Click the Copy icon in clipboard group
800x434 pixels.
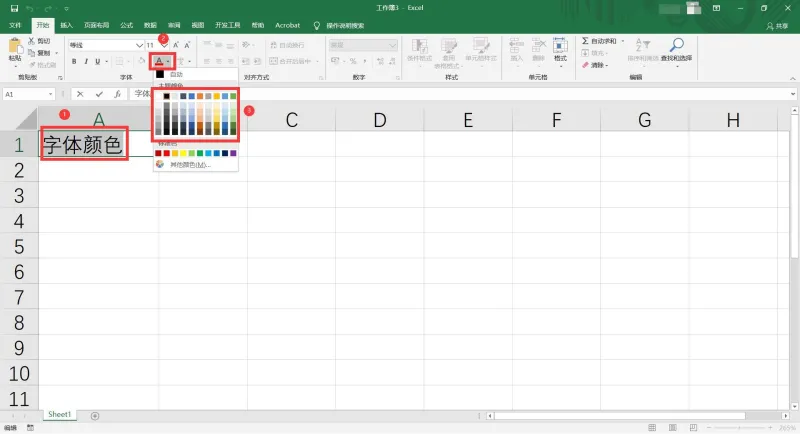tap(32, 53)
